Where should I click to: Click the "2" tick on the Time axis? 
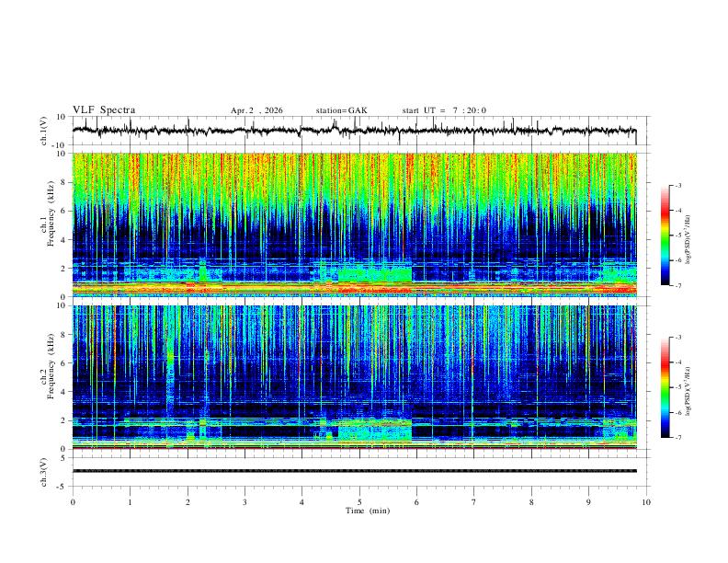(x=188, y=502)
